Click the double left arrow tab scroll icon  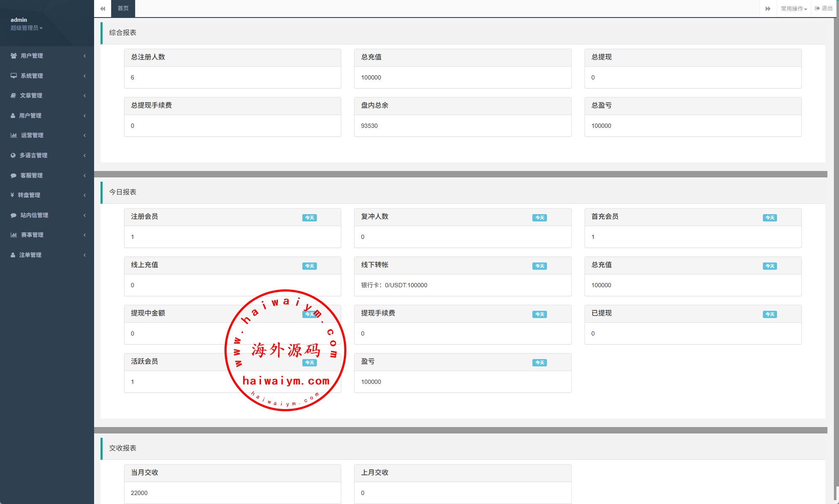[103, 9]
